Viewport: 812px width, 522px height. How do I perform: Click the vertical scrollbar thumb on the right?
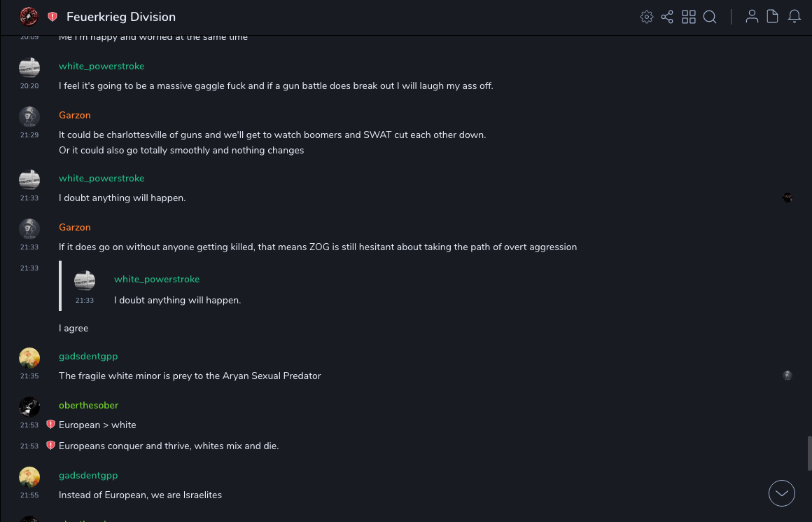point(809,453)
